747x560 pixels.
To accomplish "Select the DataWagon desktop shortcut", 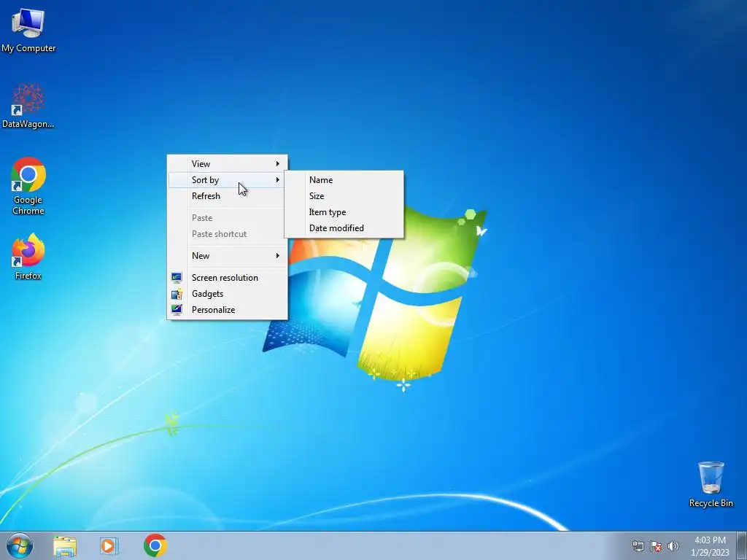I will point(28,106).
